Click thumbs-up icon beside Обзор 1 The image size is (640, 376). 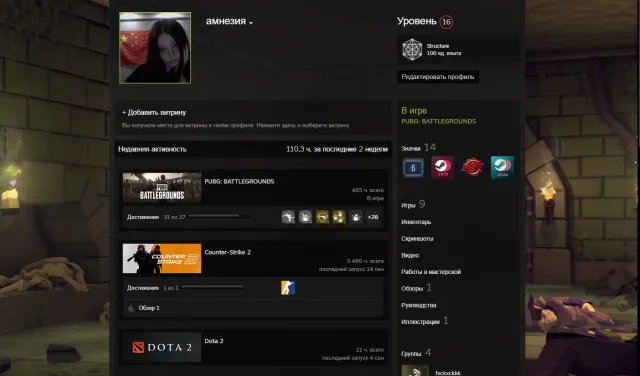tap(131, 308)
